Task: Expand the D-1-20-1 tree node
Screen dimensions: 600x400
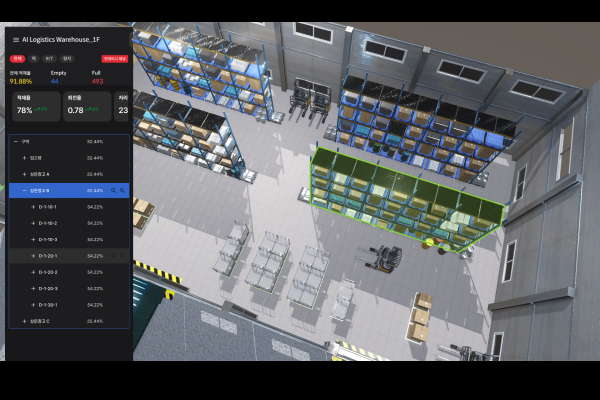Action: point(33,256)
